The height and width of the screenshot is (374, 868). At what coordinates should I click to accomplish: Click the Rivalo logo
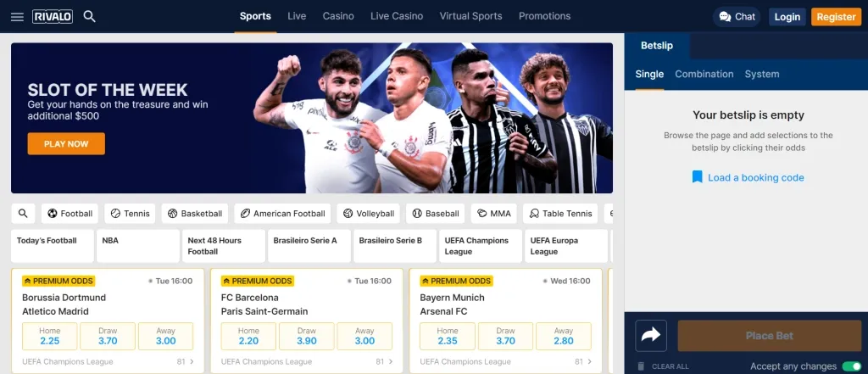pyautogui.click(x=53, y=17)
